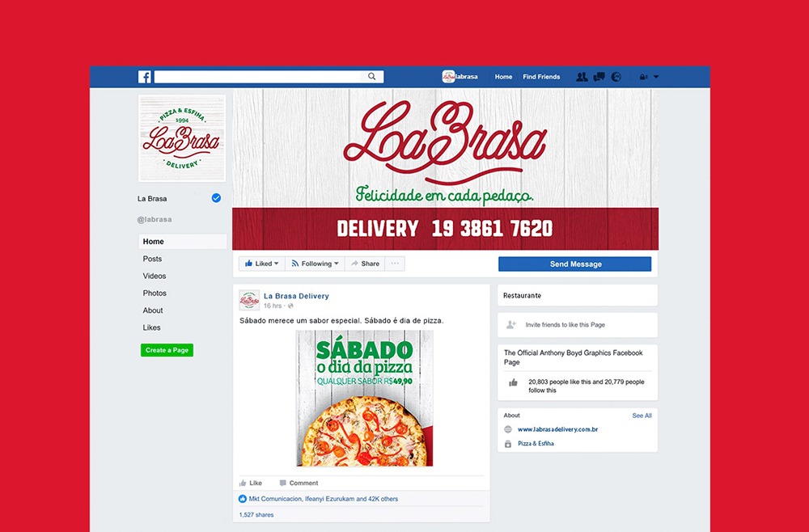
Task: Open the notifications globe icon
Action: pyautogui.click(x=616, y=77)
